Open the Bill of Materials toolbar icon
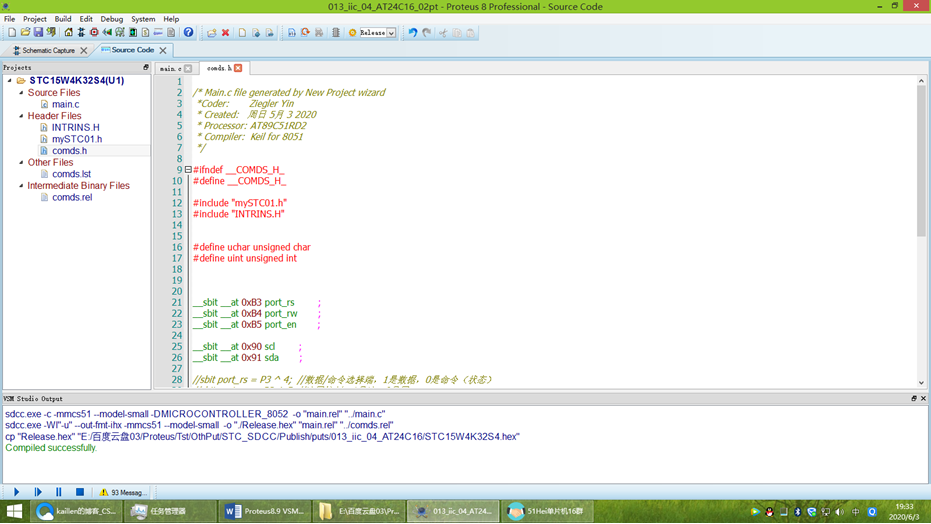Image resolution: width=931 pixels, height=524 pixels. (145, 33)
